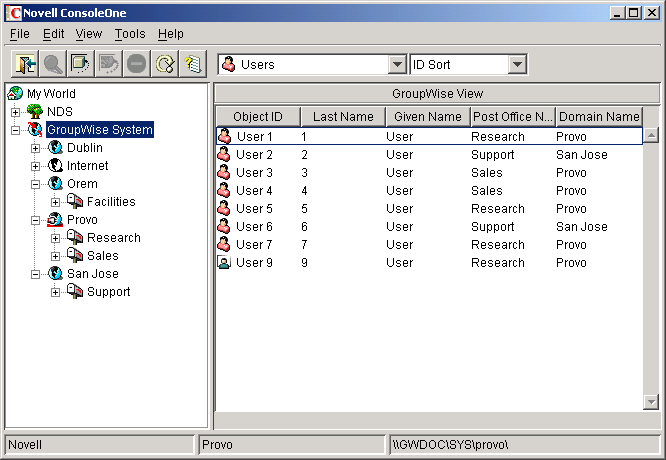Open the Edit menu
The width and height of the screenshot is (666, 460).
click(x=53, y=34)
